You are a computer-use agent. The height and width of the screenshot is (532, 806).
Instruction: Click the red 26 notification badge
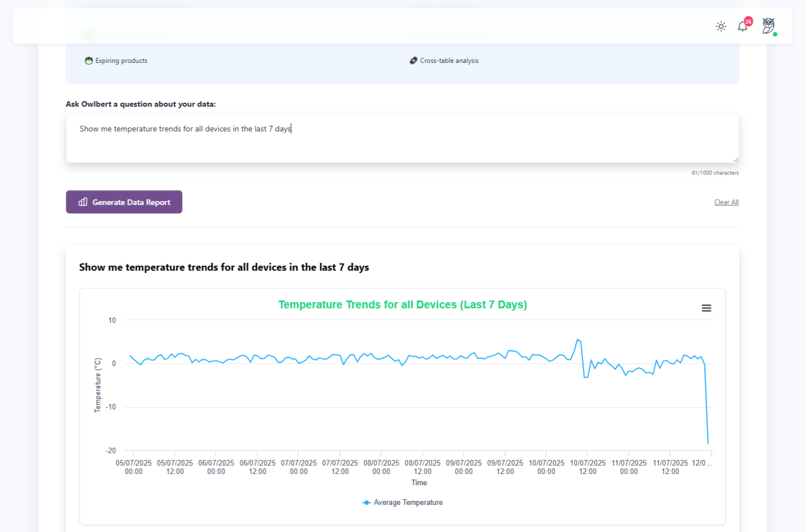click(748, 21)
